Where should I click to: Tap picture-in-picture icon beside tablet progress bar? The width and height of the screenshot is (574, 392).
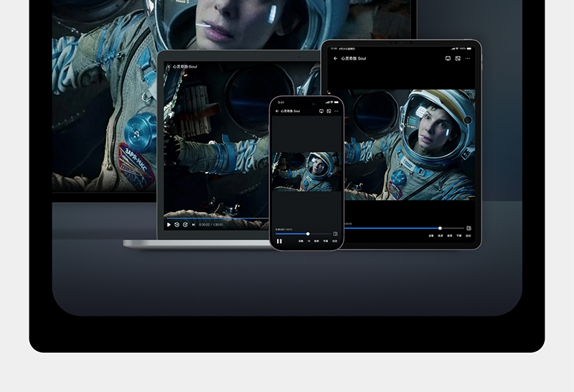click(469, 228)
